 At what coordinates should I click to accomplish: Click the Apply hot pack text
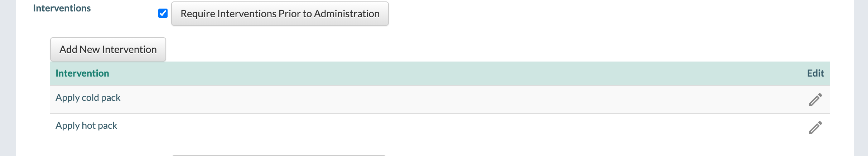coord(86,126)
